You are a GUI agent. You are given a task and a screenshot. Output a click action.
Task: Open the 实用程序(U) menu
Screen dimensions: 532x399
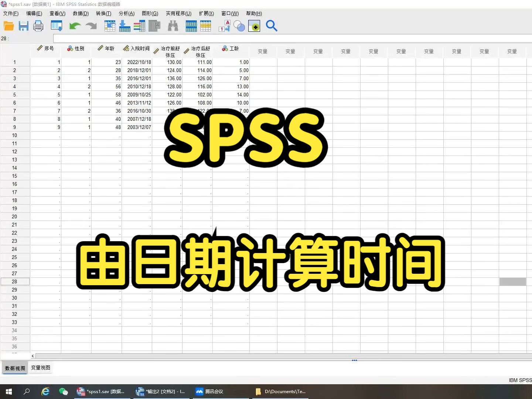[178, 13]
